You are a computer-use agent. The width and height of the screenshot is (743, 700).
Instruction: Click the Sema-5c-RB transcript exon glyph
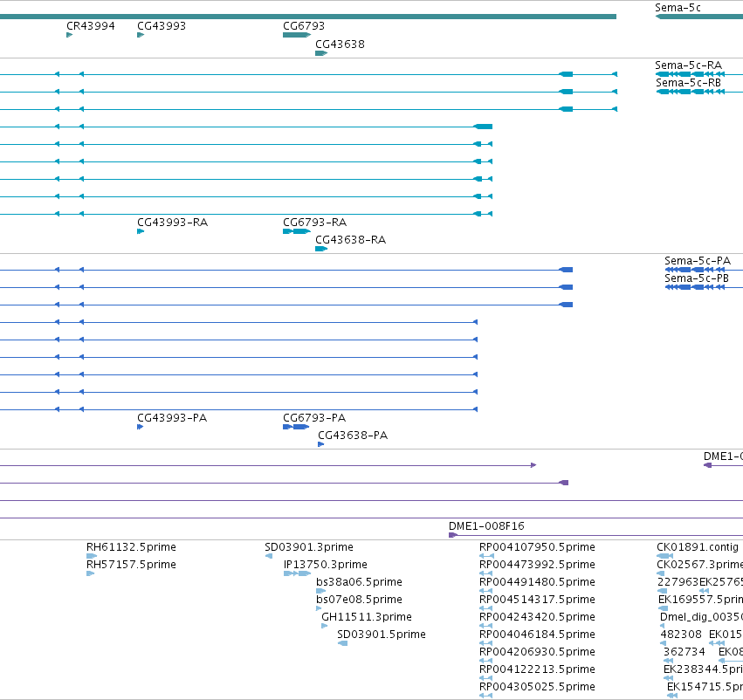(x=690, y=92)
